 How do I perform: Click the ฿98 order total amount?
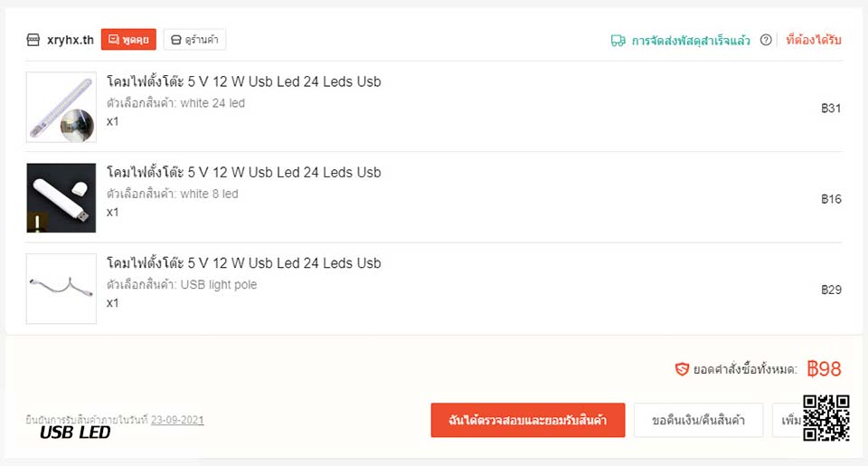825,369
